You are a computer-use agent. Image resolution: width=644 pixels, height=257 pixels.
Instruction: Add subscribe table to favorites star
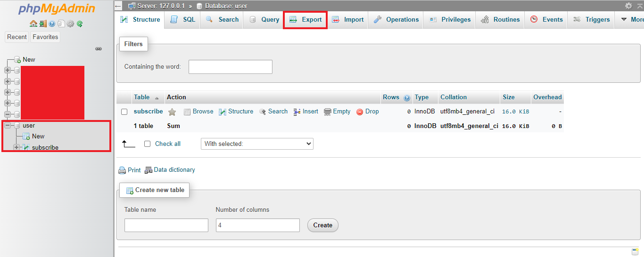172,112
